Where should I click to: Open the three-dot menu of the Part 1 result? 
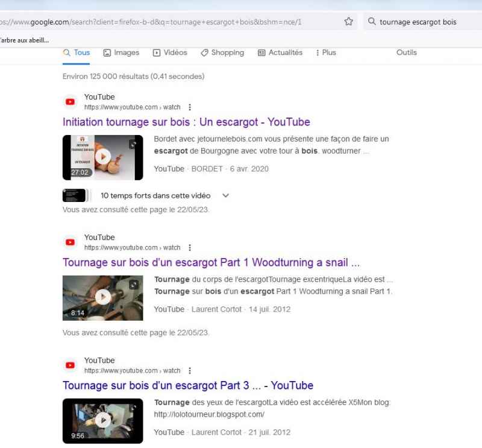[190, 247]
